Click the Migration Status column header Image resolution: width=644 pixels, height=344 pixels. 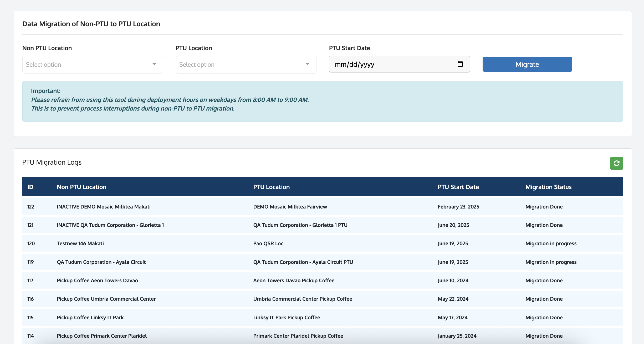pyautogui.click(x=548, y=187)
